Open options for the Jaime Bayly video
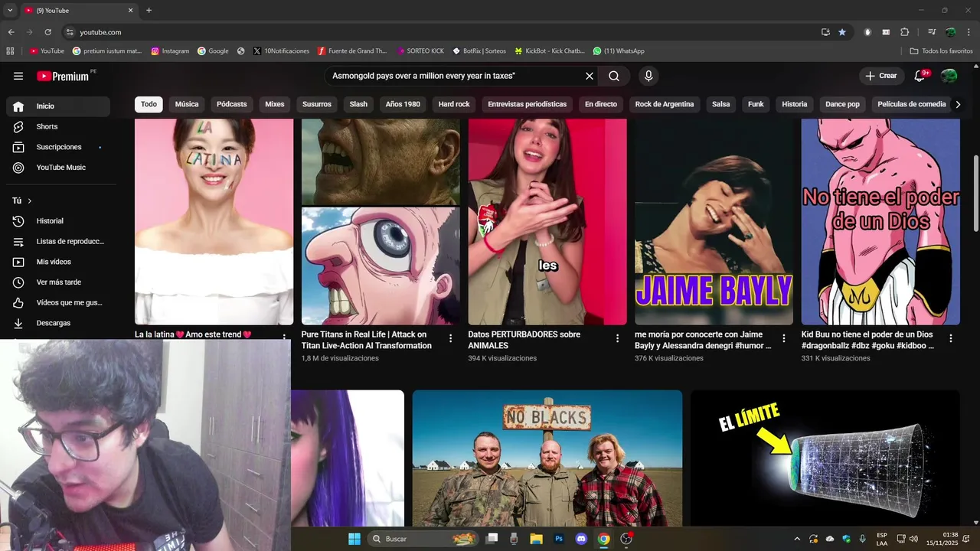The height and width of the screenshot is (551, 980). [784, 338]
